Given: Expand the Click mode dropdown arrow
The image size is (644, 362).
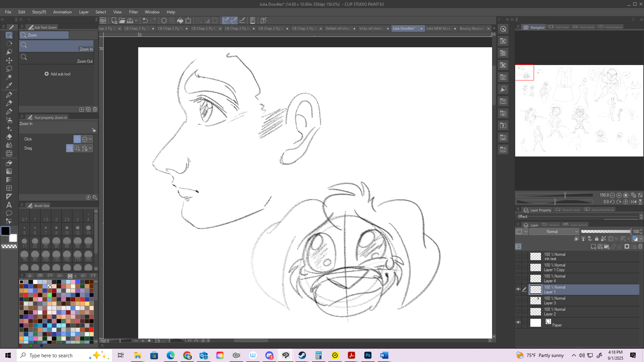Looking at the screenshot, I should pyautogui.click(x=90, y=139).
